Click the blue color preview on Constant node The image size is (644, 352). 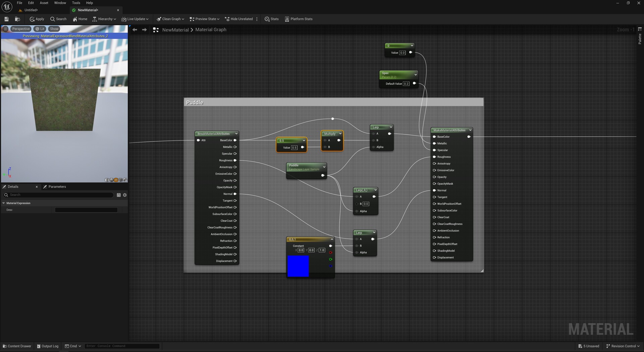click(x=298, y=266)
